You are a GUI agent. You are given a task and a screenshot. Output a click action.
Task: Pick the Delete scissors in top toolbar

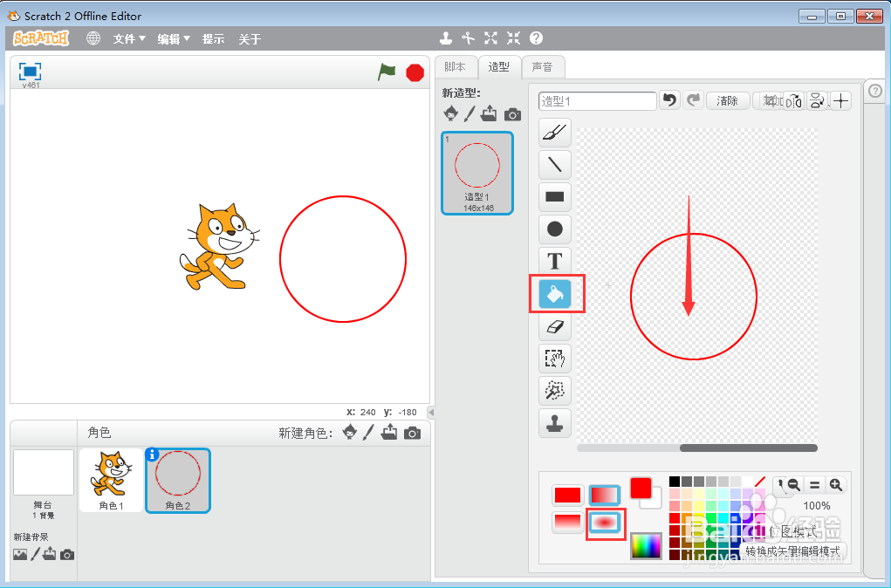coord(469,38)
